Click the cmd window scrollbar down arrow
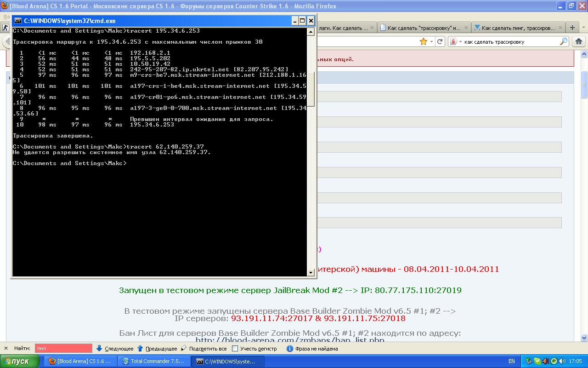Image resolution: width=588 pixels, height=368 pixels. [311, 272]
